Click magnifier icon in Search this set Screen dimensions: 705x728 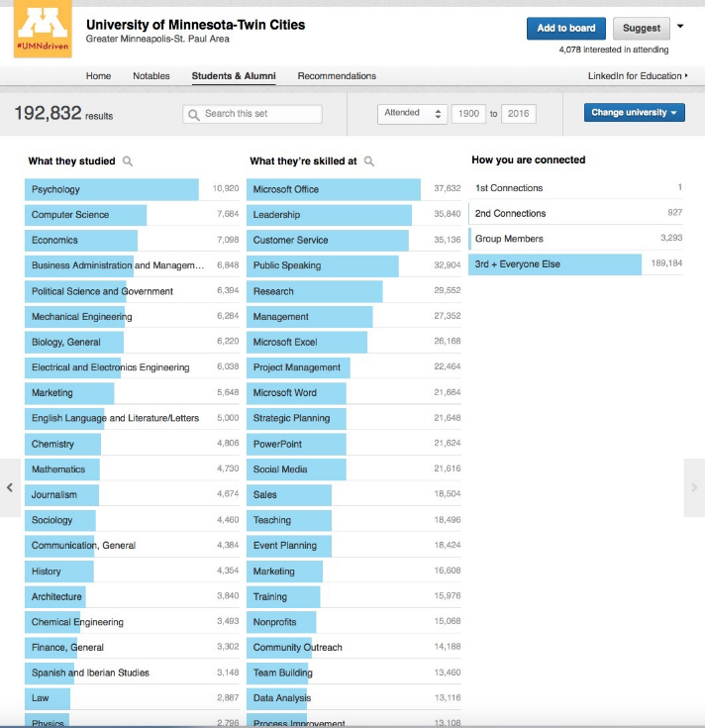[x=194, y=115]
